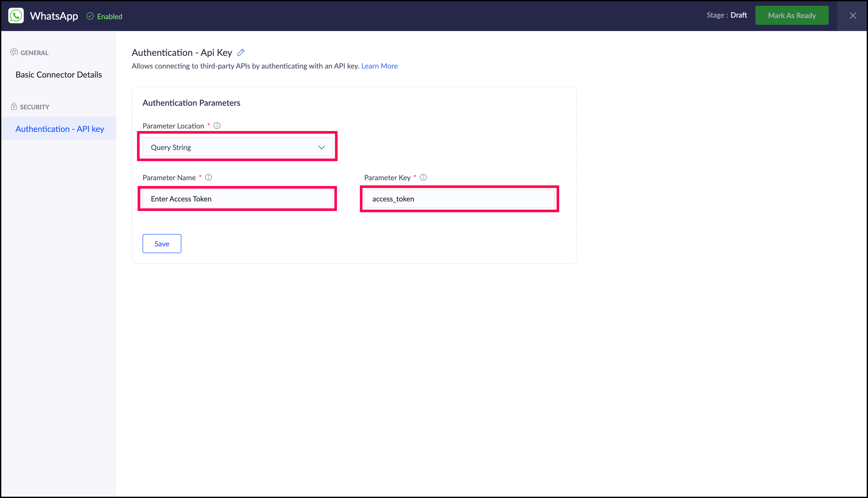Click the Parameter Location chevron arrow

(x=321, y=147)
